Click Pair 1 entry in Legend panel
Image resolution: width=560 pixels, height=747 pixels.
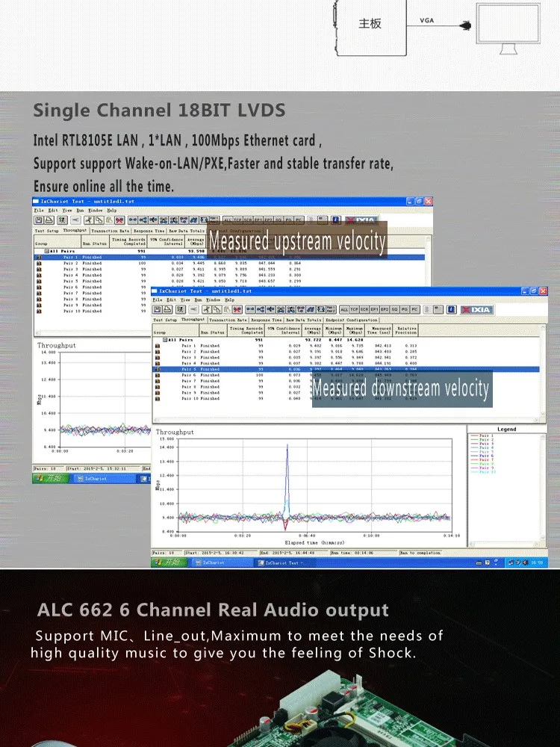click(482, 436)
